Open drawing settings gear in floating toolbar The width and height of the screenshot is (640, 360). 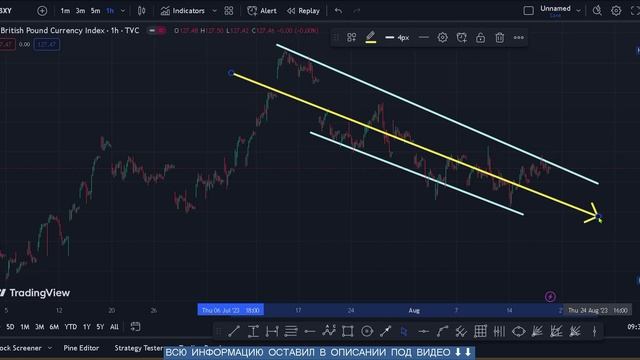442,38
